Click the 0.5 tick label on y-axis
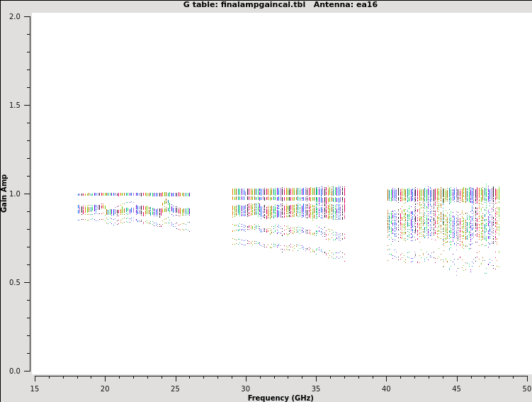 coord(14,282)
